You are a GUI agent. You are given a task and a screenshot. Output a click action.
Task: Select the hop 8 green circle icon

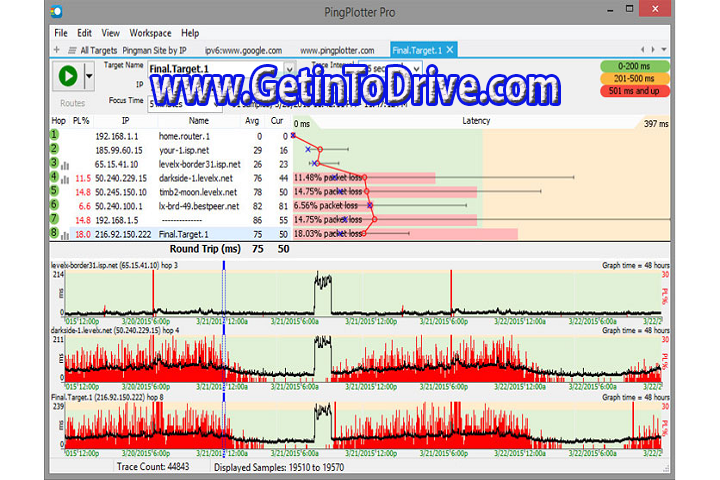coord(54,232)
